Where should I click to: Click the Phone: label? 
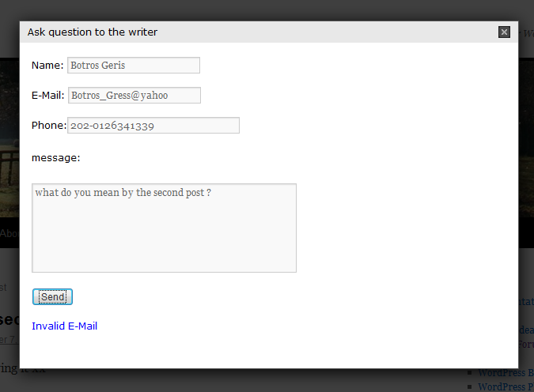49,126
